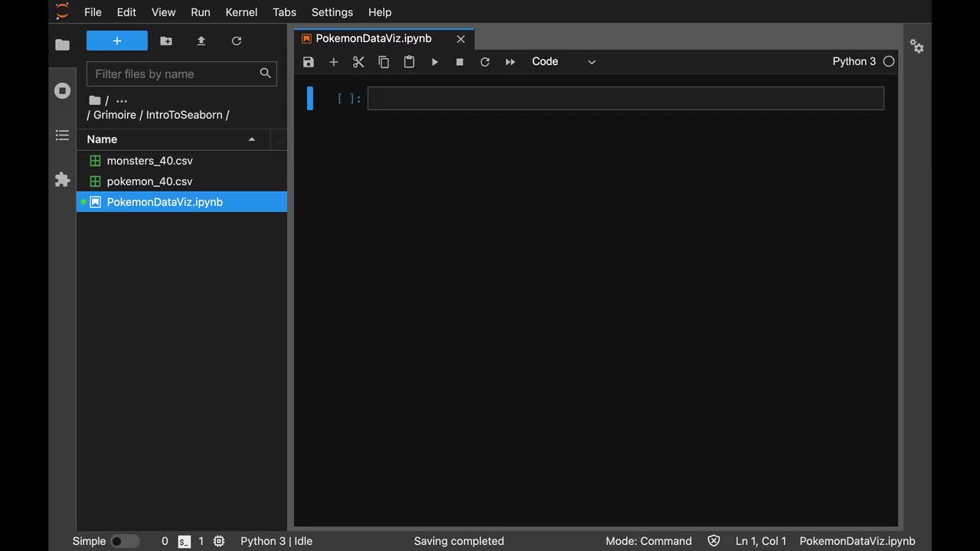This screenshot has width=980, height=551.
Task: Click the search magnifier in filter box
Action: [x=266, y=73]
